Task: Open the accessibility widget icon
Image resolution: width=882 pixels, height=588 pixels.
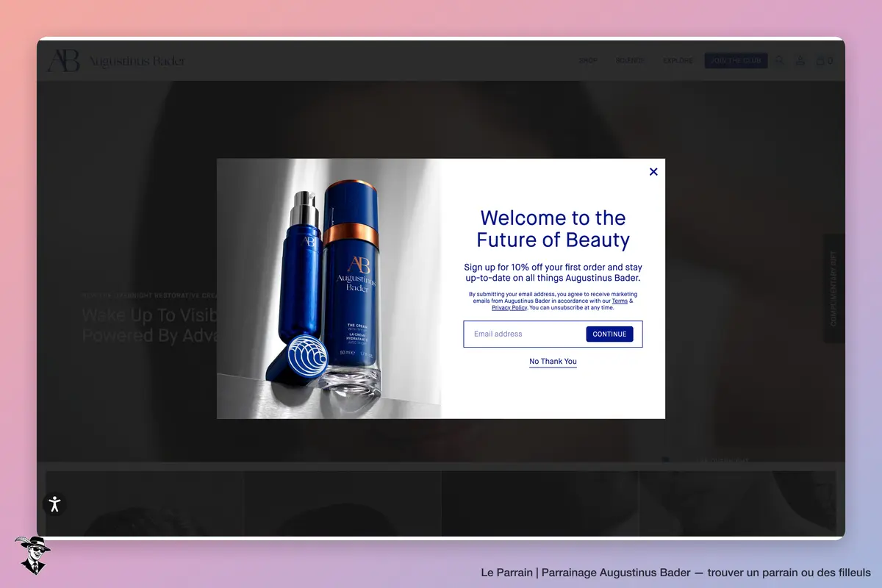Action: coord(54,504)
